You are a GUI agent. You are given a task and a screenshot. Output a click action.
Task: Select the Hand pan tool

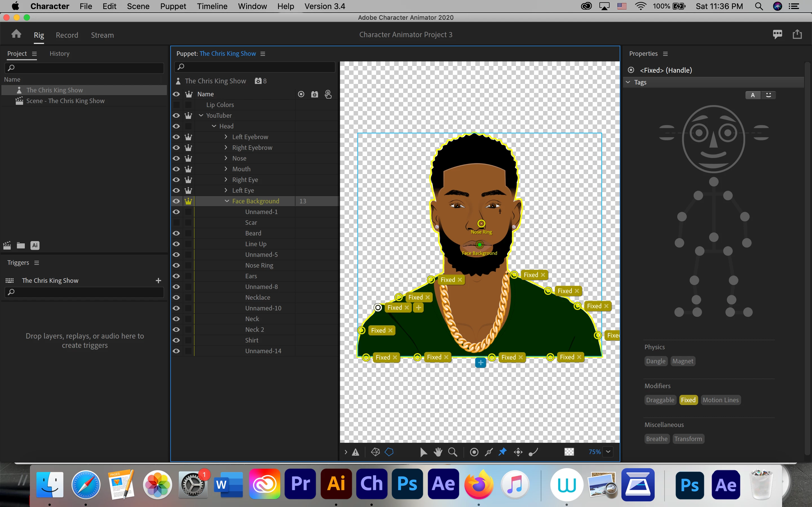click(438, 452)
